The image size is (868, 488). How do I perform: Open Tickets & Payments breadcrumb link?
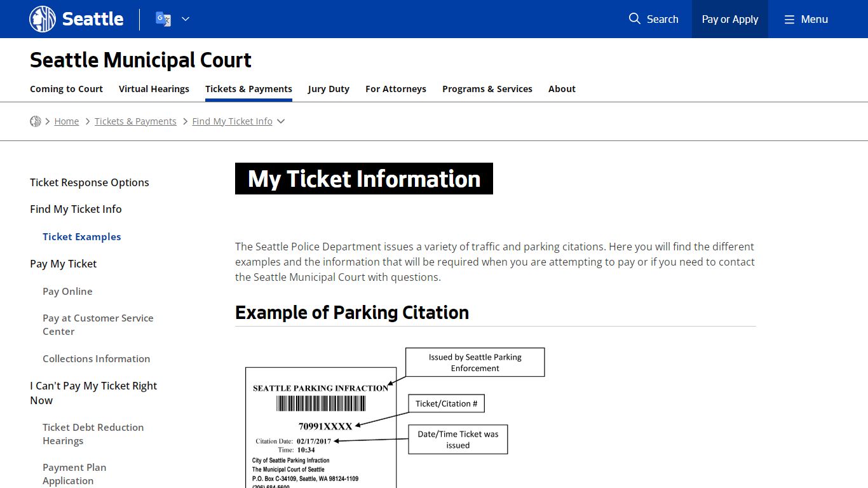[135, 121]
